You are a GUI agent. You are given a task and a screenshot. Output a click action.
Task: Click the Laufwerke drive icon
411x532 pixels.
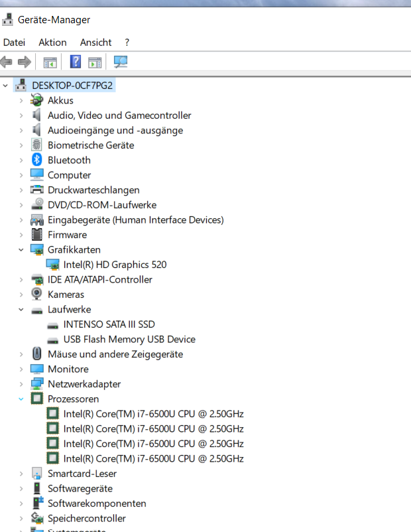[x=36, y=311]
